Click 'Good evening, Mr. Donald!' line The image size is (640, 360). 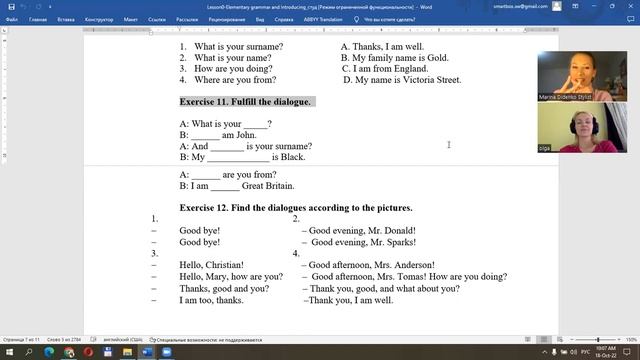tap(362, 231)
